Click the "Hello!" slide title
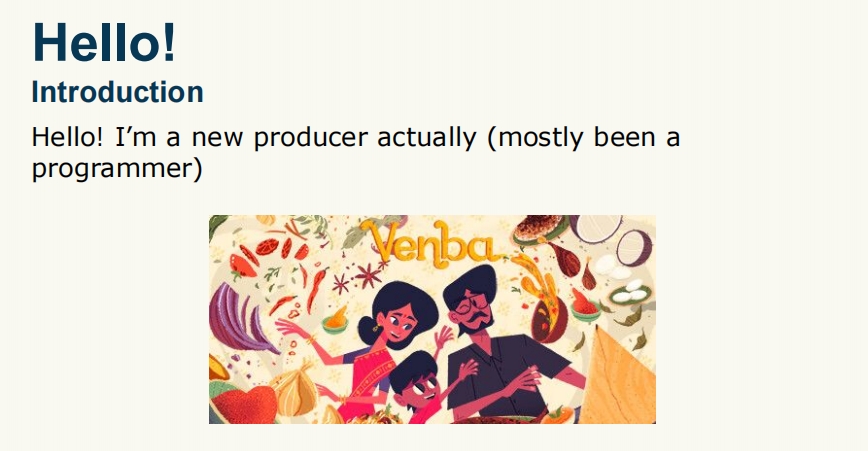This screenshot has width=868, height=451. tap(104, 42)
